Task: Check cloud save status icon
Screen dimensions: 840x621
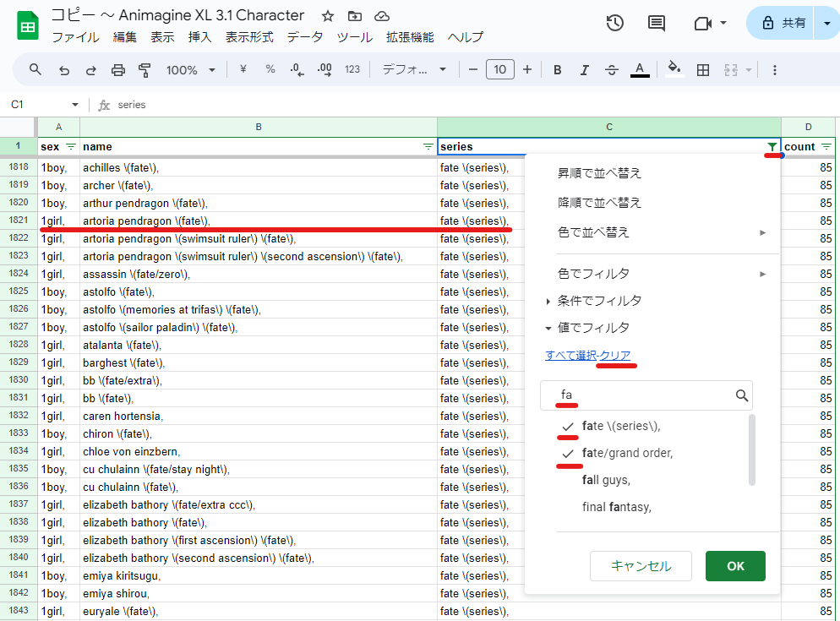Action: pyautogui.click(x=381, y=16)
